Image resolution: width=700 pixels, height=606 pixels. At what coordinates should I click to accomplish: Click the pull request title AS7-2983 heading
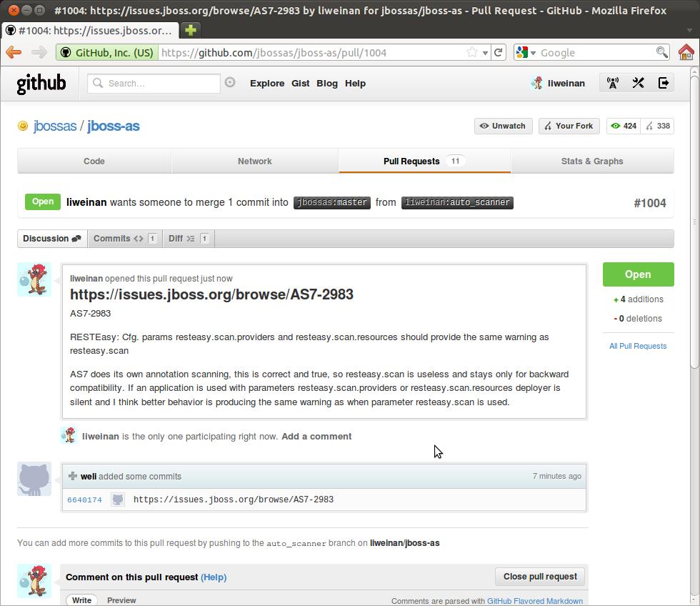click(x=211, y=294)
